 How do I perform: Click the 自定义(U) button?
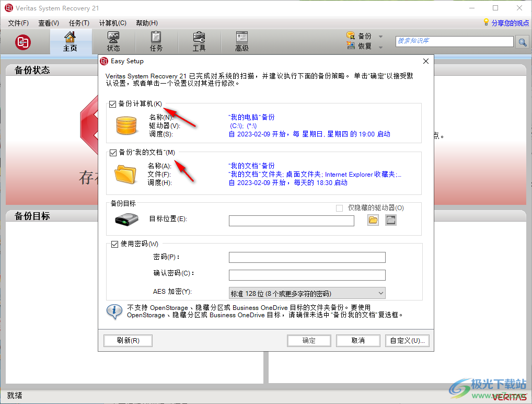pos(407,340)
